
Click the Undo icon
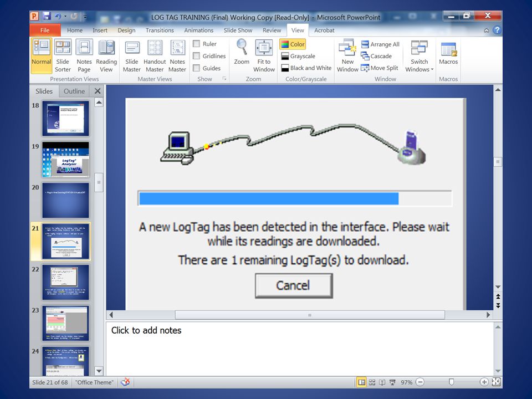click(x=58, y=16)
